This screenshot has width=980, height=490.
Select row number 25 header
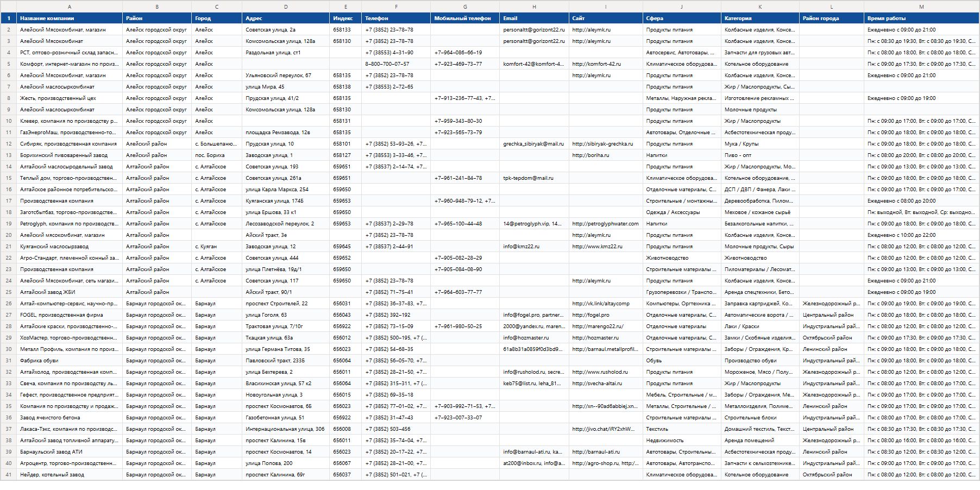pyautogui.click(x=9, y=292)
